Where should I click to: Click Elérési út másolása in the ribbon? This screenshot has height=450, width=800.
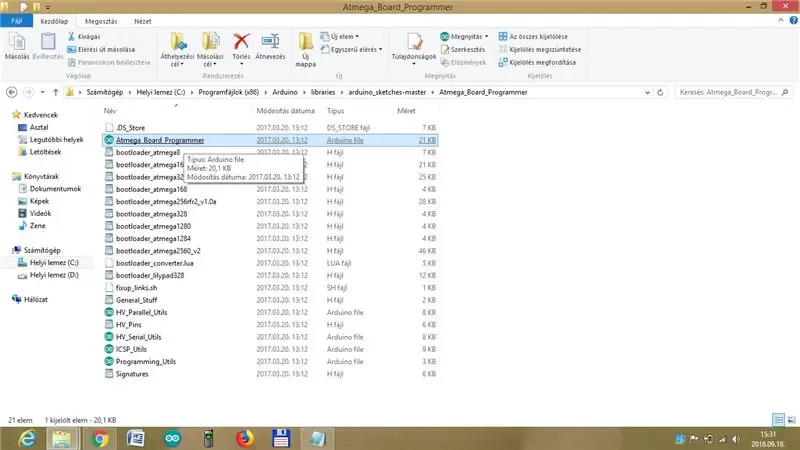point(101,49)
